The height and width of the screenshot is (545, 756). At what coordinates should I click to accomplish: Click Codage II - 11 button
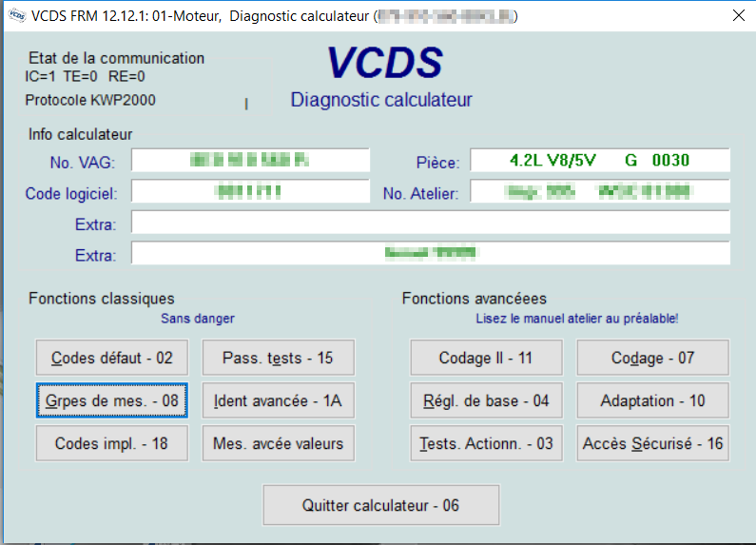click(486, 358)
